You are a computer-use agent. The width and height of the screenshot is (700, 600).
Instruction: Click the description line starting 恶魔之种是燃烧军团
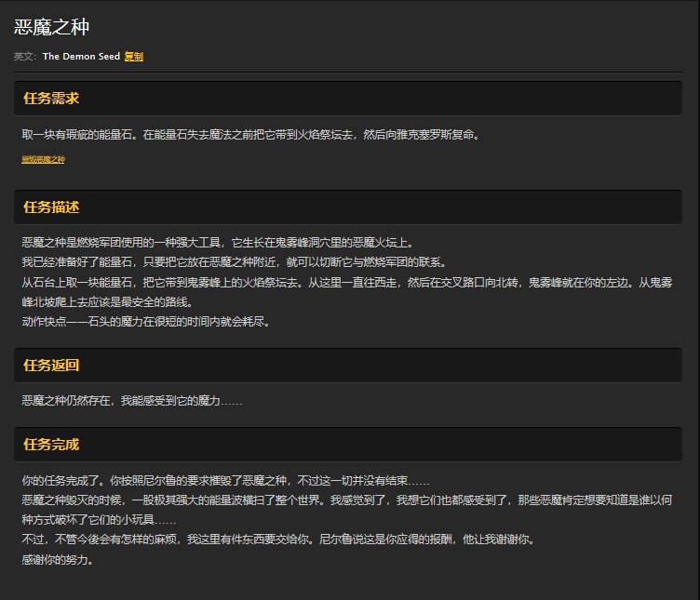tap(217, 242)
